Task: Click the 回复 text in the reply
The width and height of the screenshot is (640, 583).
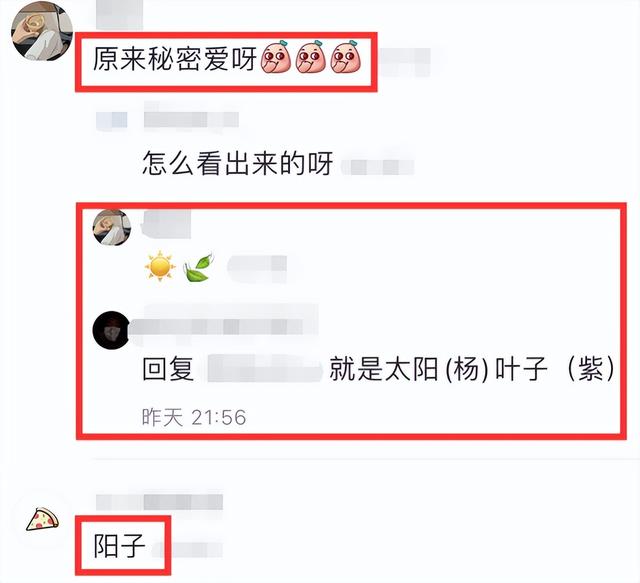Action: click(168, 369)
